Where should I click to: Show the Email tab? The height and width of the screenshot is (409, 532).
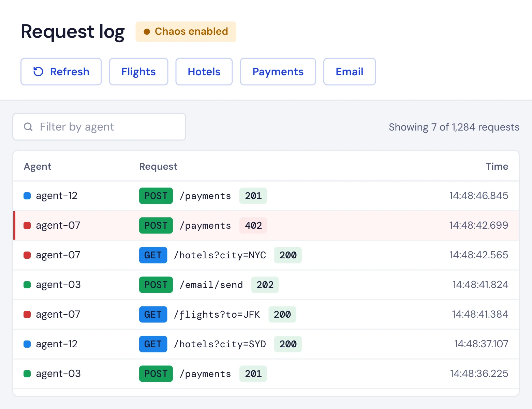[x=350, y=72]
